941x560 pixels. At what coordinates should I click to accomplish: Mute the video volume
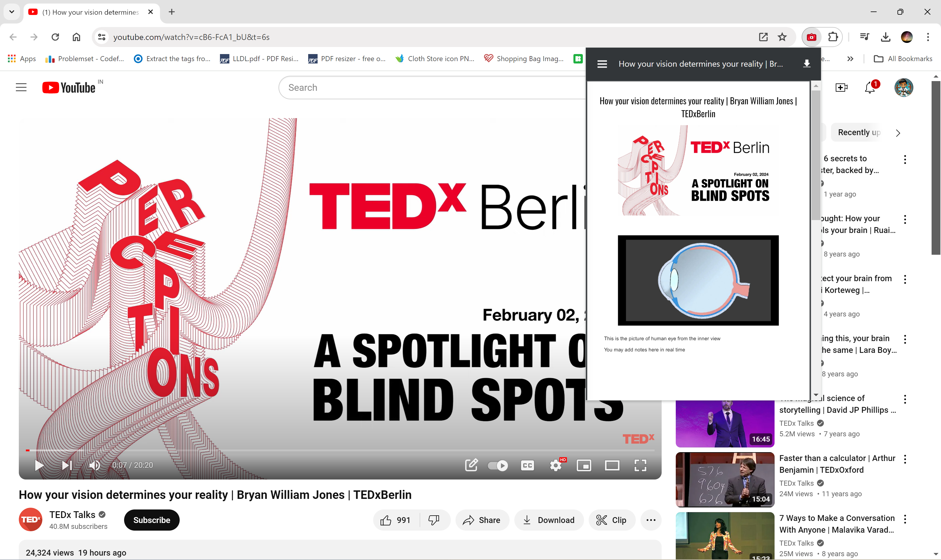click(94, 465)
